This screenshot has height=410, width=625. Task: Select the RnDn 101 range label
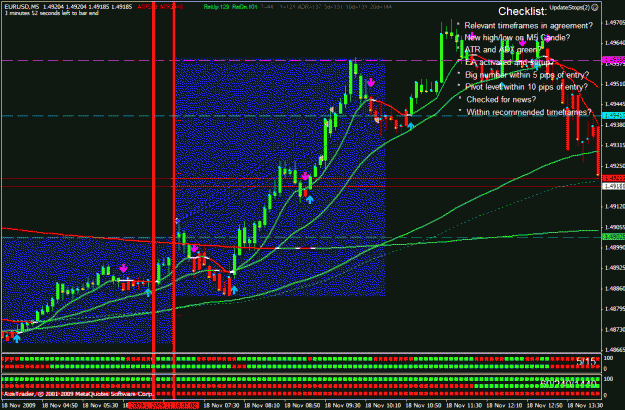243,7
